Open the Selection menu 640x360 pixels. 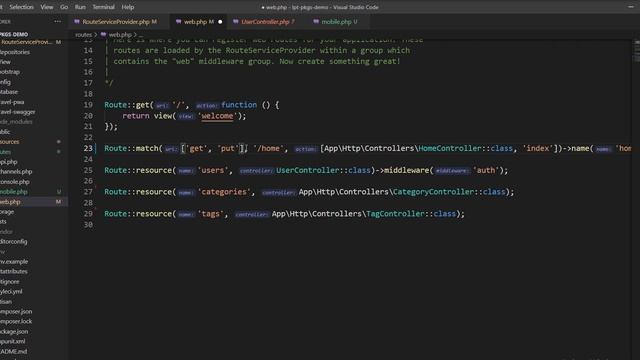point(21,7)
